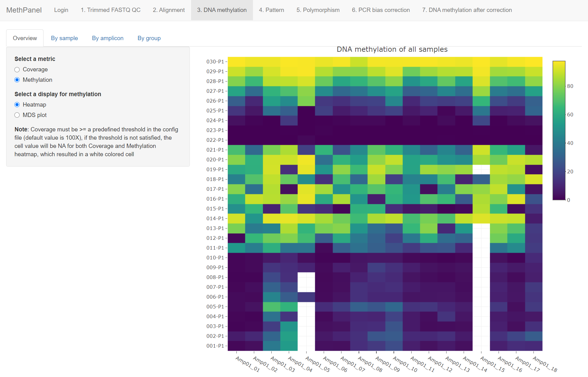
Task: Go to 2. Alignment section
Action: tap(169, 10)
